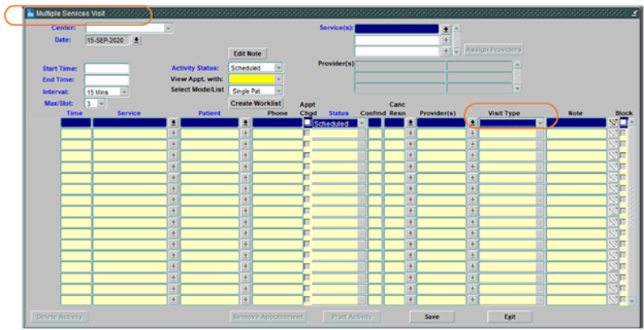The height and width of the screenshot is (330, 644).
Task: Expand the Center dropdown
Action: [x=168, y=28]
